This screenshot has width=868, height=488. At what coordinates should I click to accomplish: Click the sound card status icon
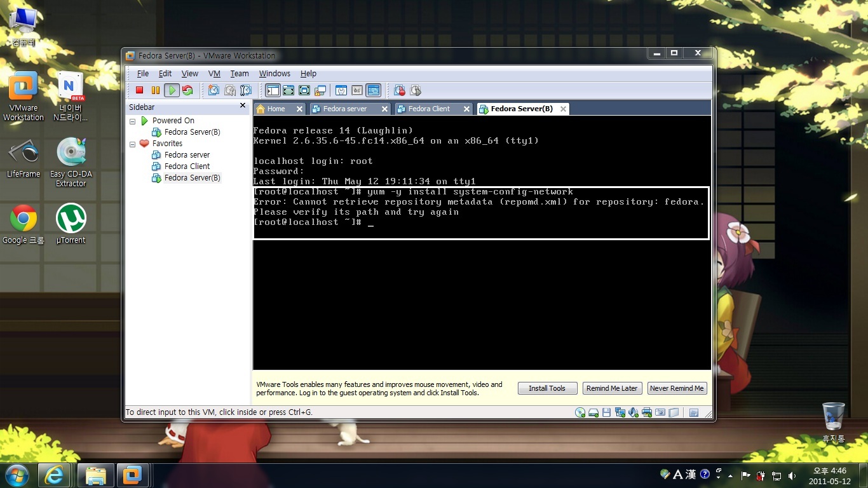(x=634, y=412)
